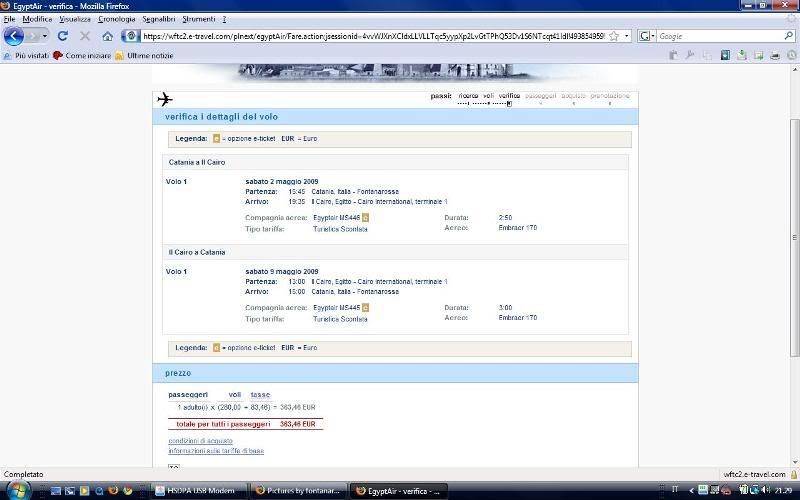Click the verifica step indicator
Viewport: 800px width, 500px height.
click(x=509, y=96)
